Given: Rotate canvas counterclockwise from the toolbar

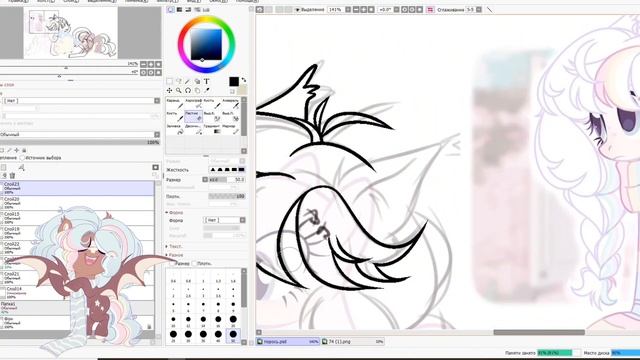Looking at the screenshot, I should [x=404, y=9].
